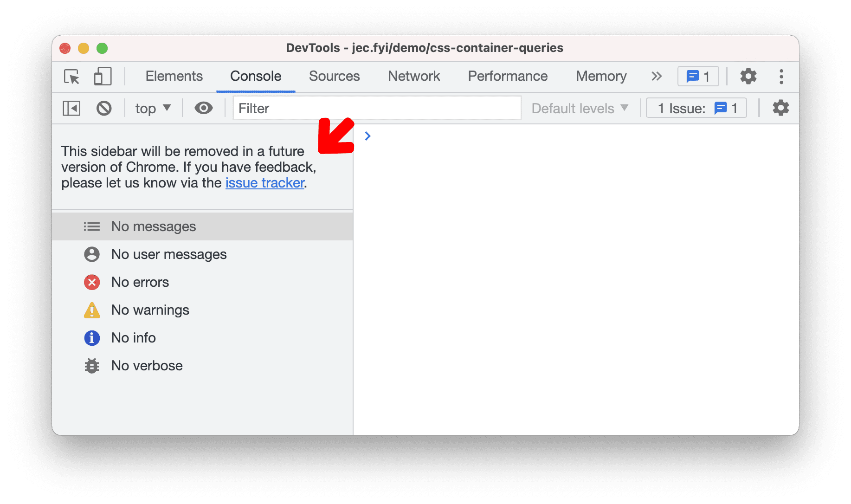
Task: Open console settings gear on the right
Action: [780, 108]
